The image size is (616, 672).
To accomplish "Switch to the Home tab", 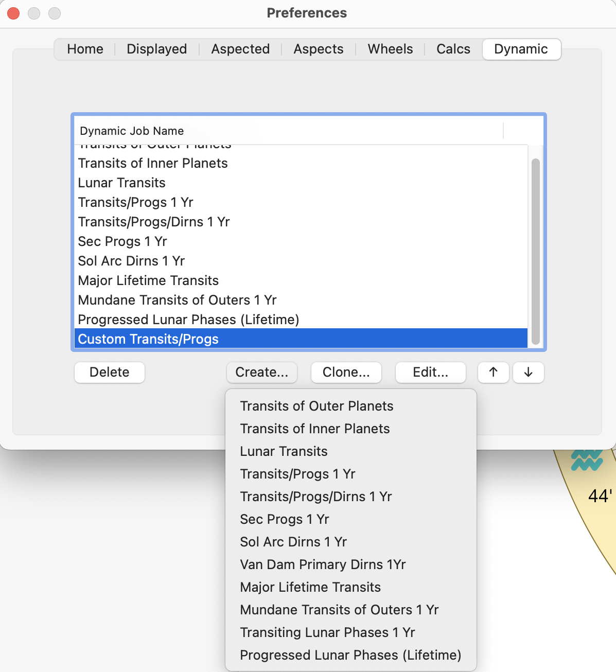I will click(x=85, y=49).
